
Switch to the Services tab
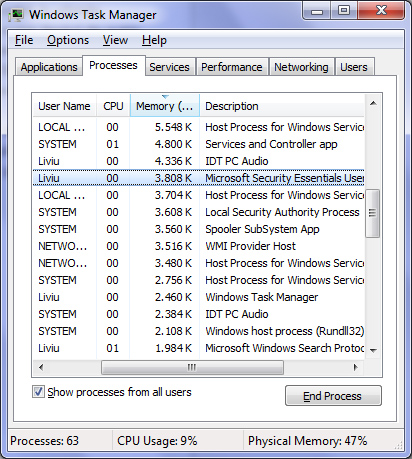[169, 67]
